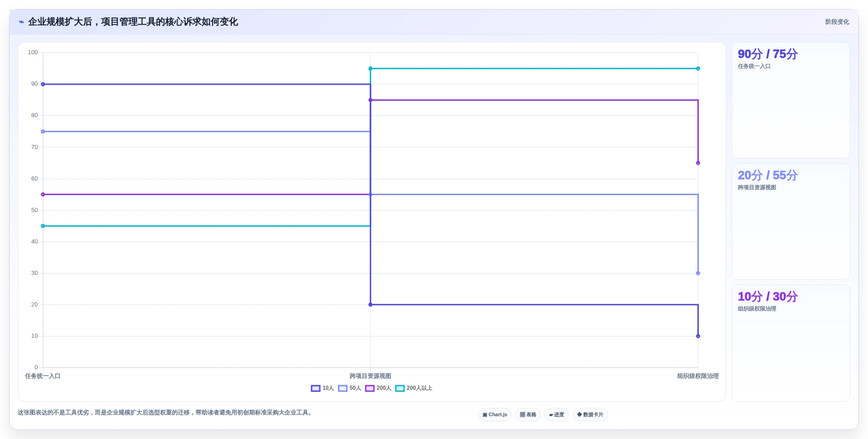The height and width of the screenshot is (439, 868).
Task: Click the 10人 legend color box
Action: pyautogui.click(x=316, y=388)
